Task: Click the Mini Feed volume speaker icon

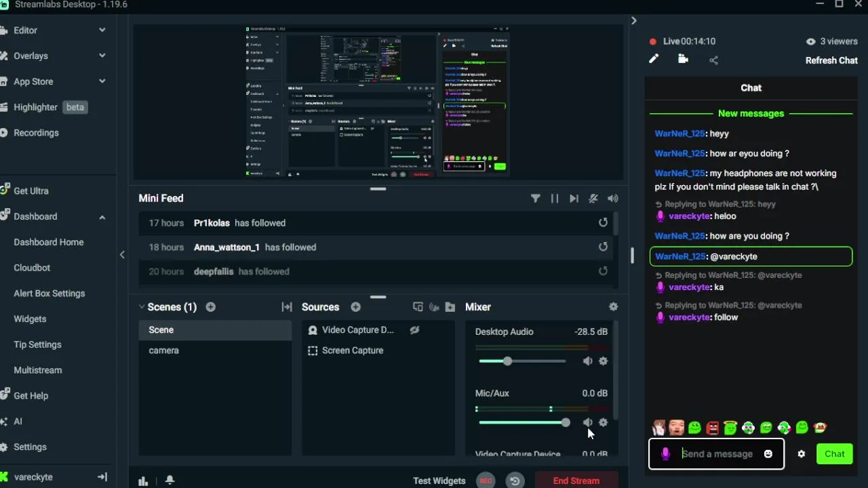Action: 613,199
